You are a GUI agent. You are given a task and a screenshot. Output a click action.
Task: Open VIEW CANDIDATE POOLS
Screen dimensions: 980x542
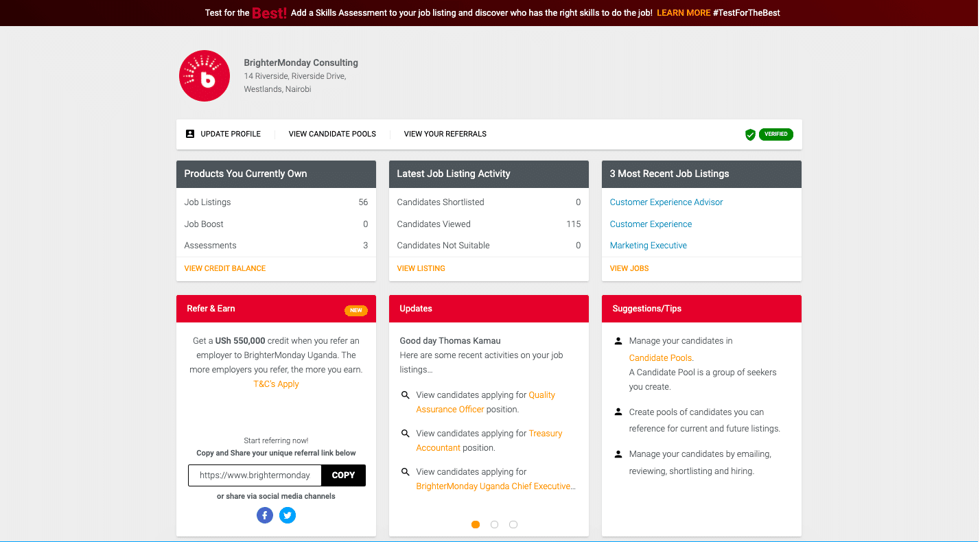pyautogui.click(x=332, y=134)
